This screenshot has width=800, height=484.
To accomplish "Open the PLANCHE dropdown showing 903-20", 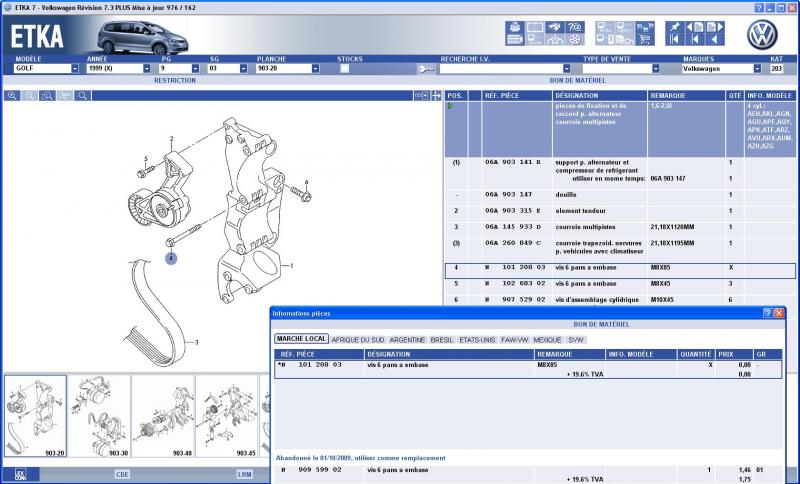I will pyautogui.click(x=315, y=68).
